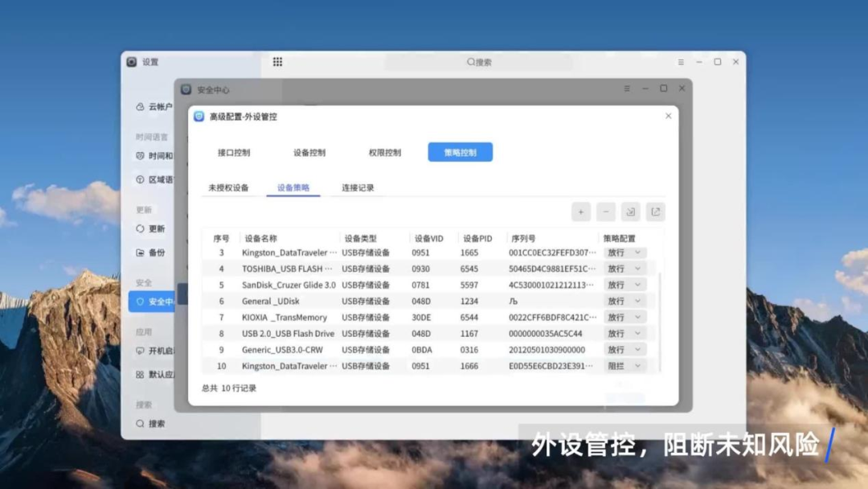The height and width of the screenshot is (489, 868).
Task: Open the 连接记录 sub-tab
Action: click(x=358, y=187)
